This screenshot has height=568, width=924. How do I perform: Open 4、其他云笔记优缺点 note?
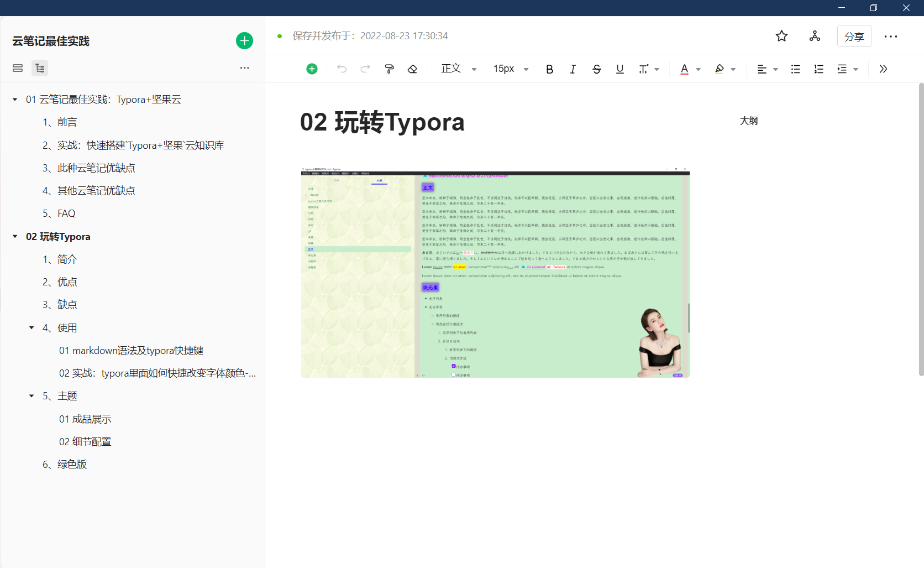point(88,191)
